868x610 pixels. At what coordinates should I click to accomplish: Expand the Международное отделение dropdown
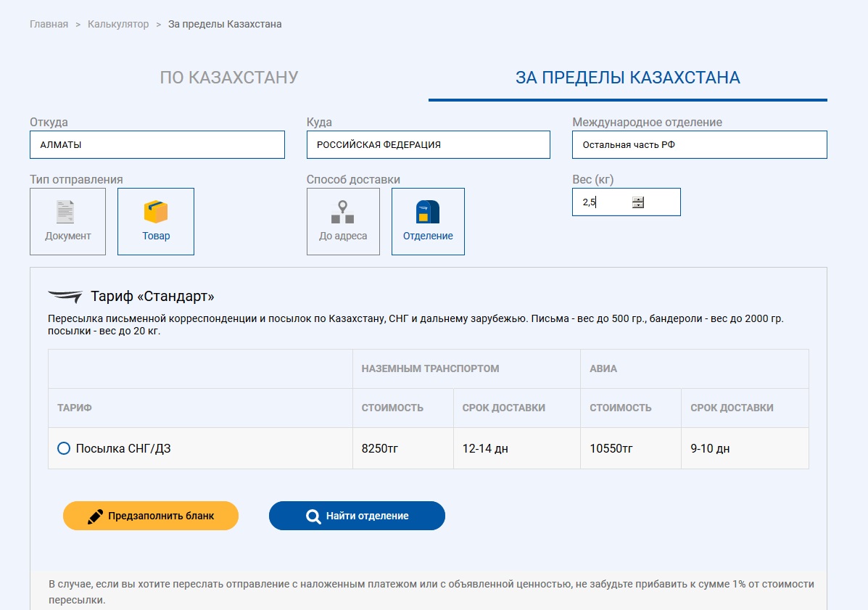(699, 144)
